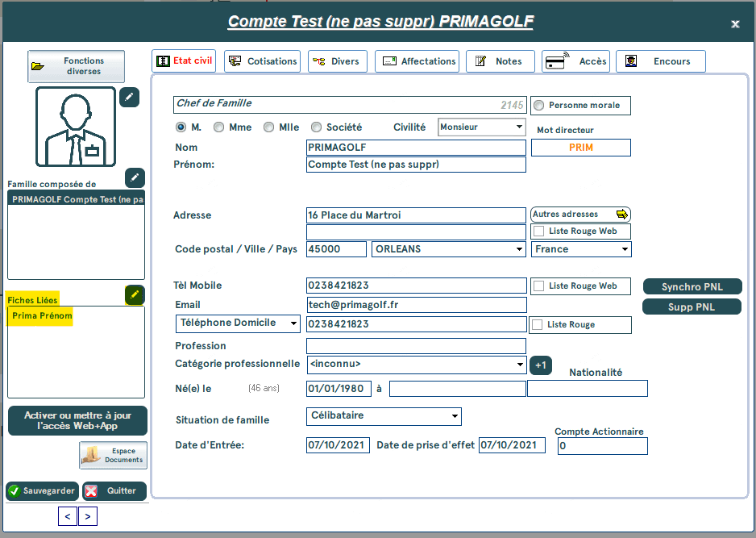Click the postal code field 45000

(x=336, y=249)
